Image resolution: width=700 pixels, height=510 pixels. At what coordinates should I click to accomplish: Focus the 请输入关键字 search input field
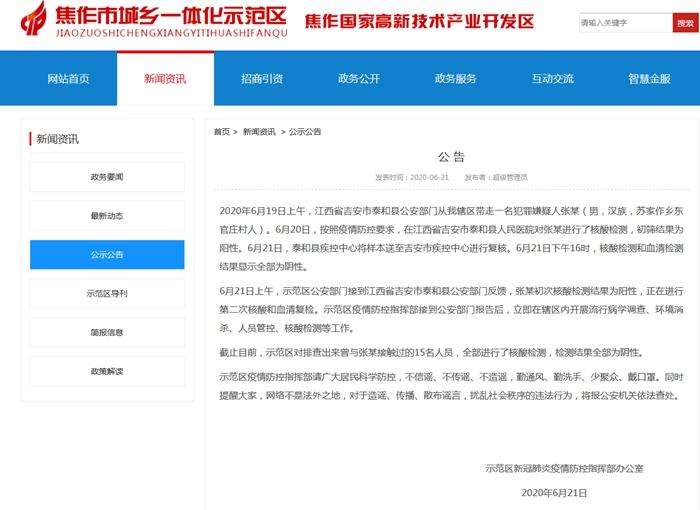[x=624, y=22]
